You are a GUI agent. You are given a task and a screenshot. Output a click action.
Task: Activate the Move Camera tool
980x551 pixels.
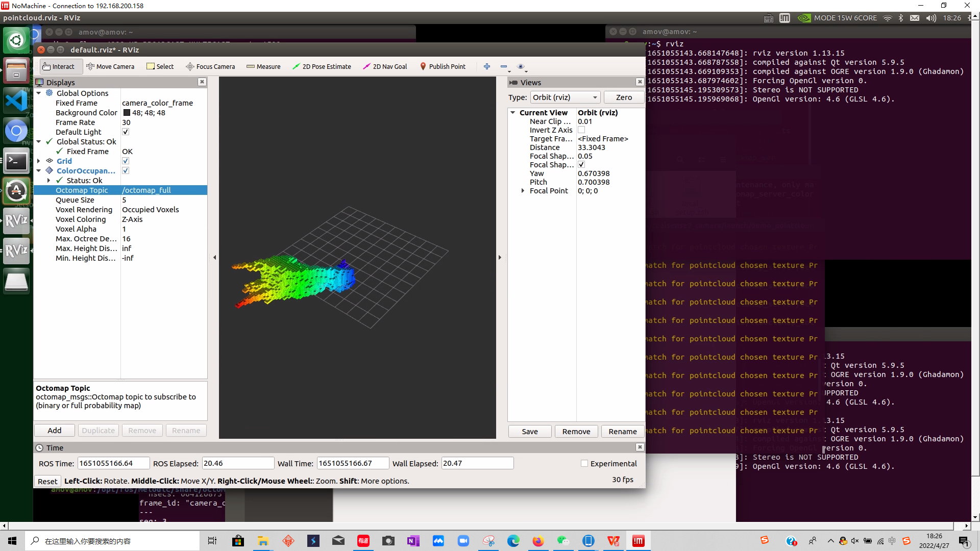110,66
